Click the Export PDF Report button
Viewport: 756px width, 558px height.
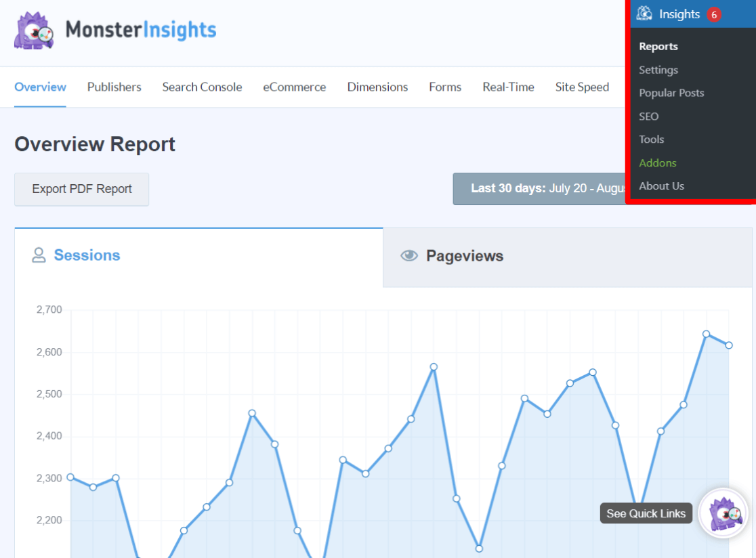[81, 189]
